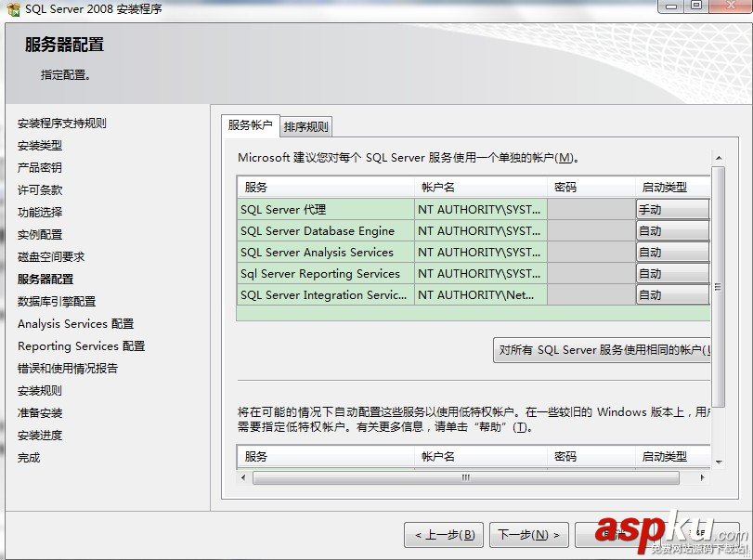This screenshot has width=753, height=560.
Task: Click 产品密钥 step in sidebar
Action: tap(40, 167)
